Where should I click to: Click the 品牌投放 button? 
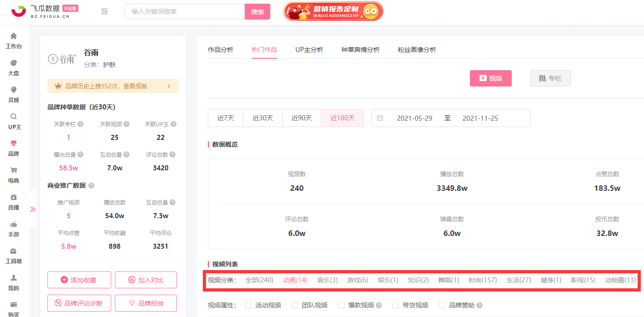pyautogui.click(x=146, y=303)
